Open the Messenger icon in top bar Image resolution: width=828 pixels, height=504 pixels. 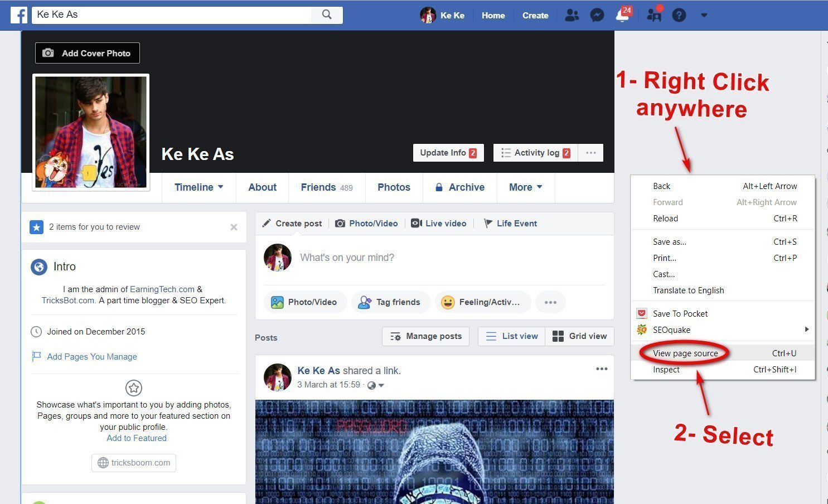(x=597, y=16)
